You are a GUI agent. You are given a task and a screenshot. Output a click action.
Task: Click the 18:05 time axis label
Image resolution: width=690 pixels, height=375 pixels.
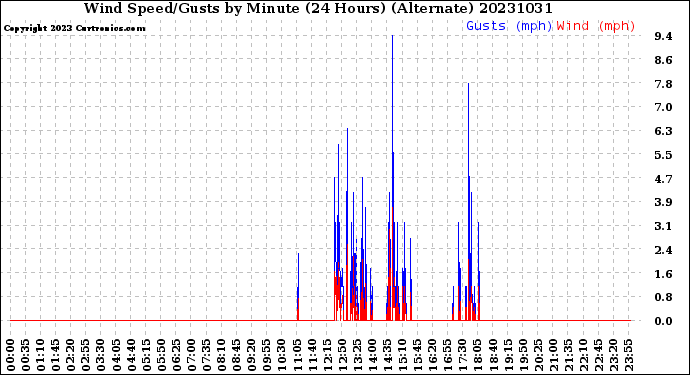[477, 354]
